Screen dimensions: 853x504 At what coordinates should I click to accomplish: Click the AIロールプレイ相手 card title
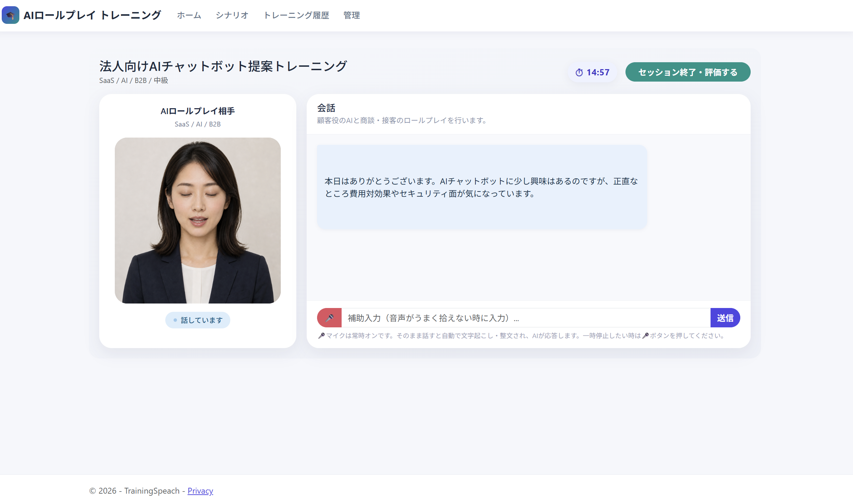coord(198,111)
